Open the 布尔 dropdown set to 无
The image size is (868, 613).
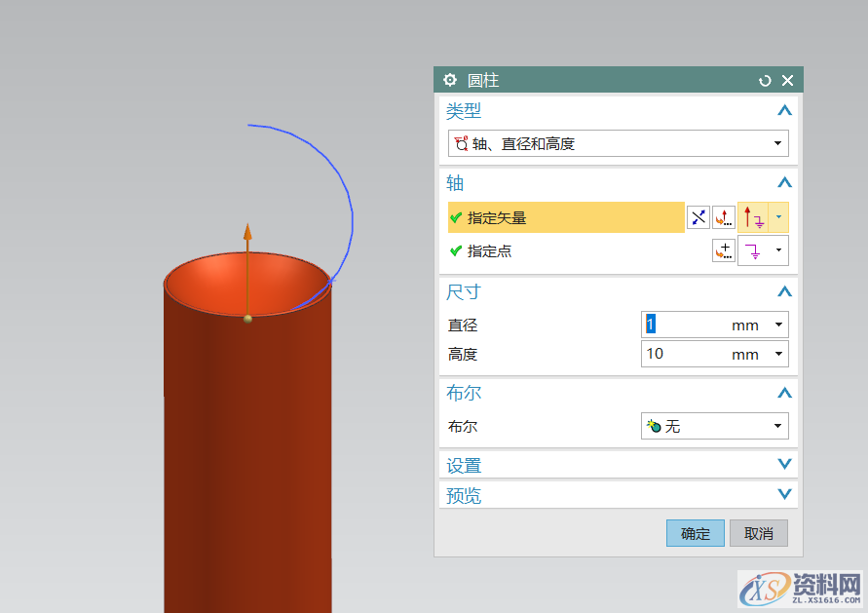[x=714, y=426]
